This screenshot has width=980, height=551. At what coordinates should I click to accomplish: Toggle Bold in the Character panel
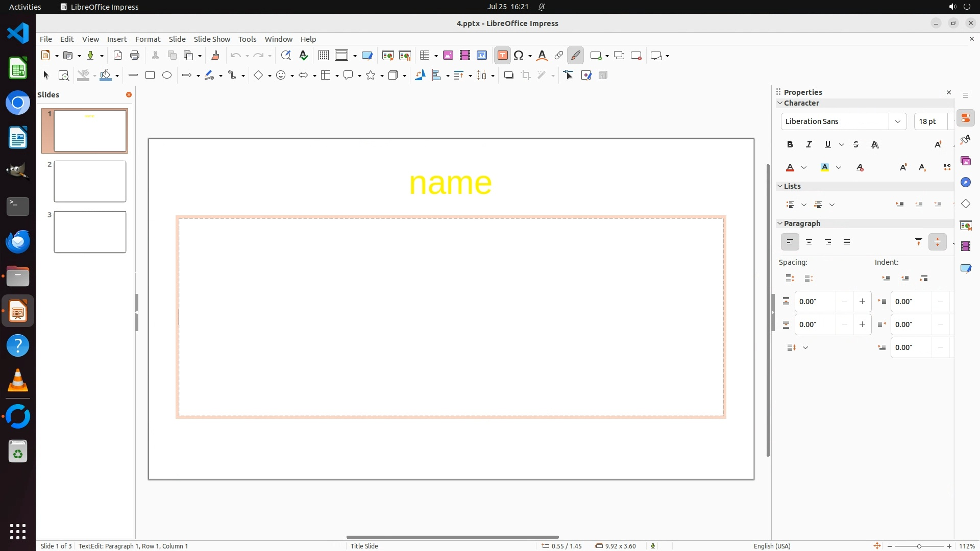790,145
